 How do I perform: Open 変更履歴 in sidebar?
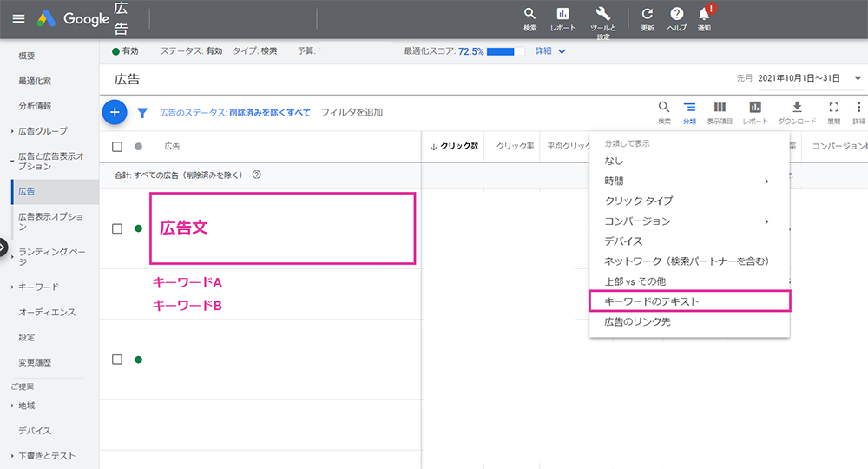point(35,362)
